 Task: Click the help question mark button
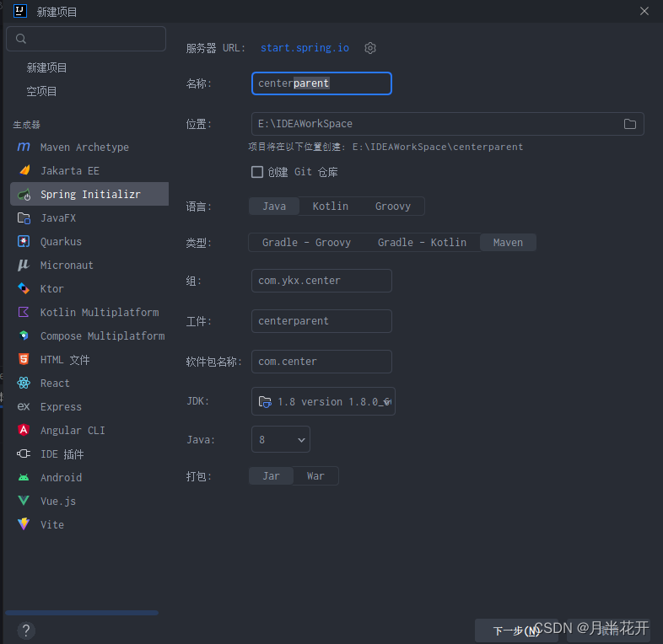(26, 630)
